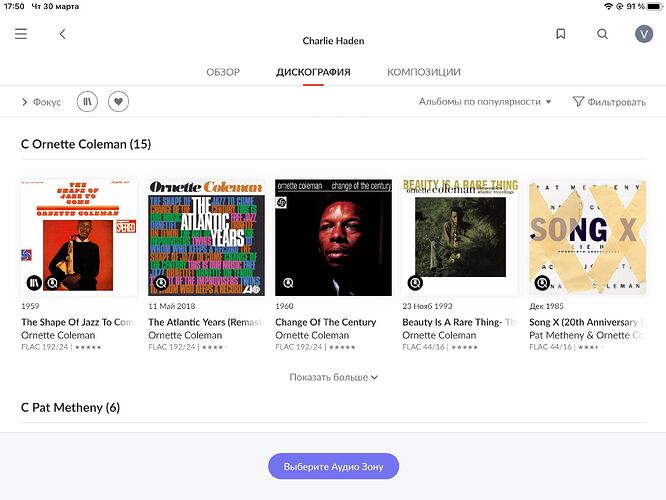Image resolution: width=666 pixels, height=500 pixels.
Task: Open Beauty Is A Rare Thing cover
Action: tap(460, 237)
